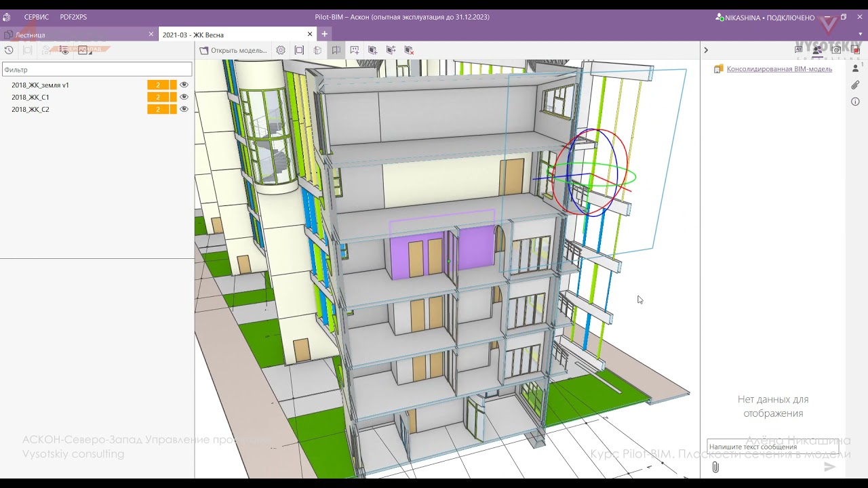The width and height of the screenshot is (868, 488).
Task: Send message with arrow icon
Action: [829, 467]
